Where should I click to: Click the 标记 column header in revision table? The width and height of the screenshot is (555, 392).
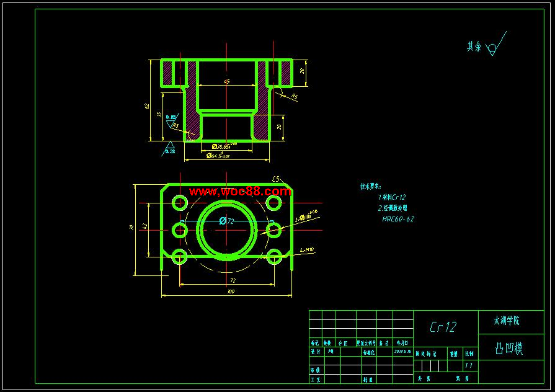pyautogui.click(x=315, y=343)
